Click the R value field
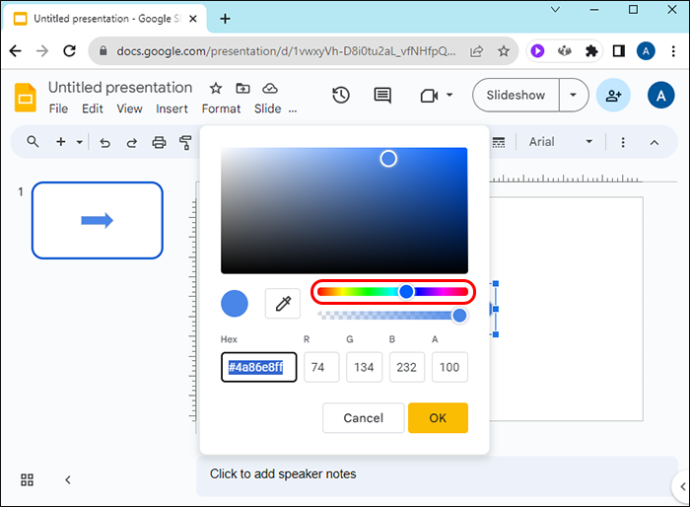This screenshot has width=690, height=507. pyautogui.click(x=321, y=367)
